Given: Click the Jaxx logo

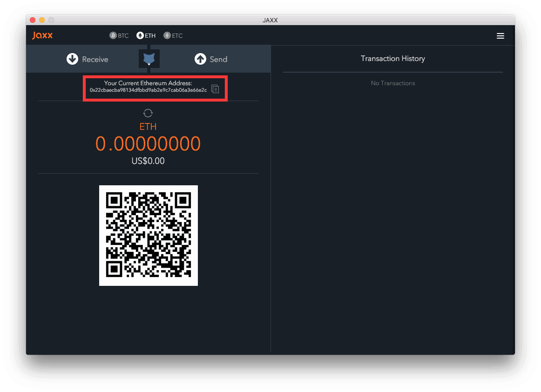Looking at the screenshot, I should 42,35.
